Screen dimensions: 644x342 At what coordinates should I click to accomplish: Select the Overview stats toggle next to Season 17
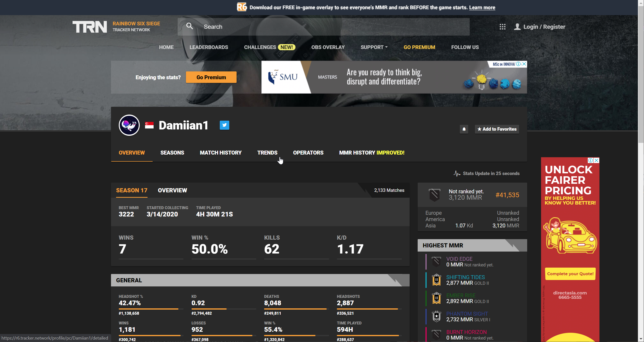(x=172, y=190)
